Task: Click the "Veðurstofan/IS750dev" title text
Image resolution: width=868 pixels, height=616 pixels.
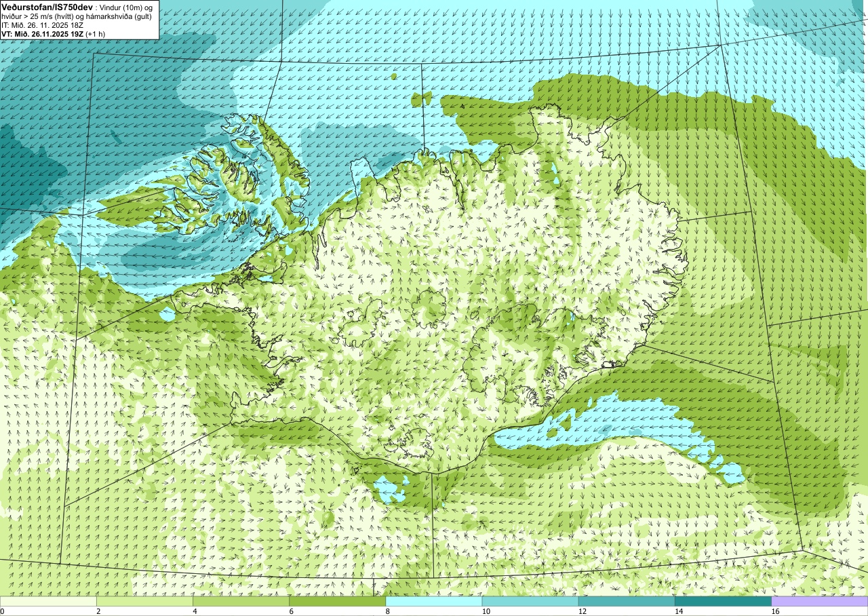Action: pyautogui.click(x=47, y=7)
